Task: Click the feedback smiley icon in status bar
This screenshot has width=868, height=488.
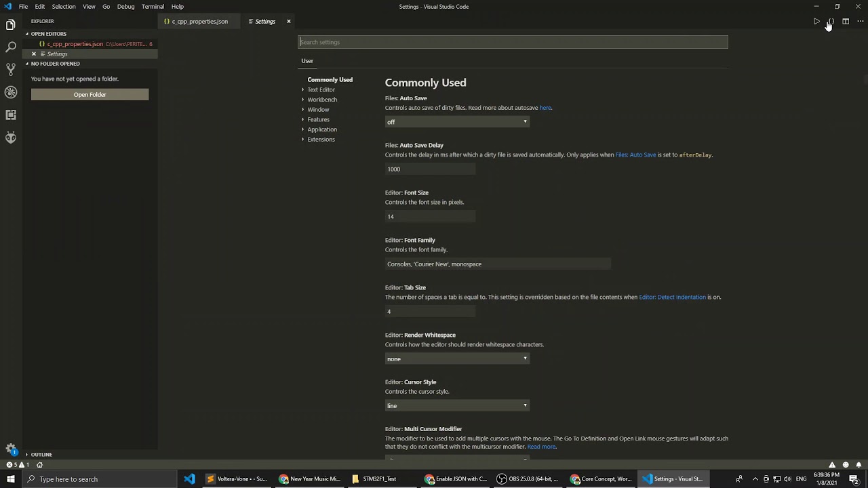Action: tap(846, 465)
